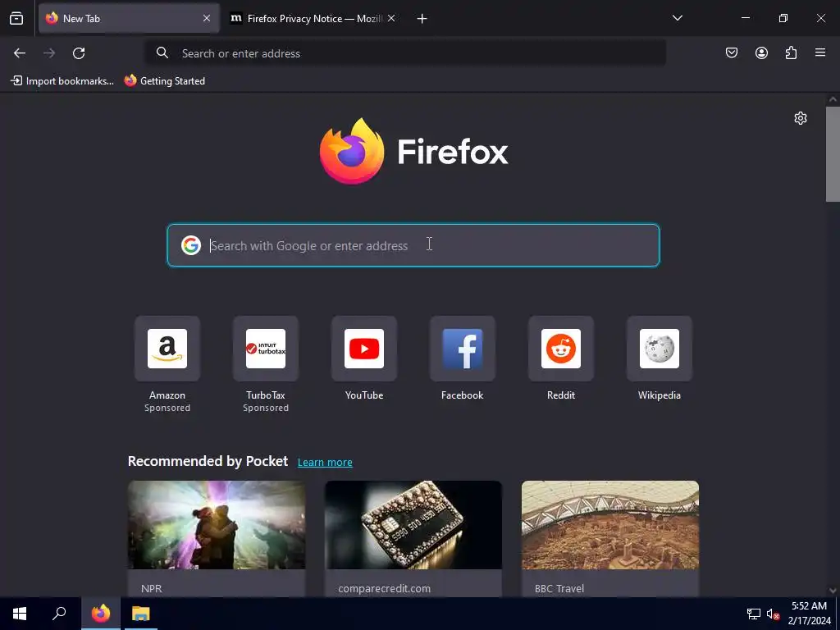Click the Search with Google box
Image resolution: width=840 pixels, height=630 pixels.
click(x=413, y=245)
